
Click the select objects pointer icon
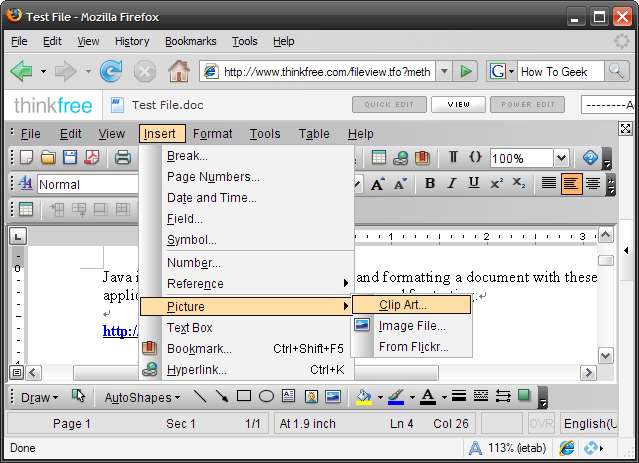coord(79,397)
